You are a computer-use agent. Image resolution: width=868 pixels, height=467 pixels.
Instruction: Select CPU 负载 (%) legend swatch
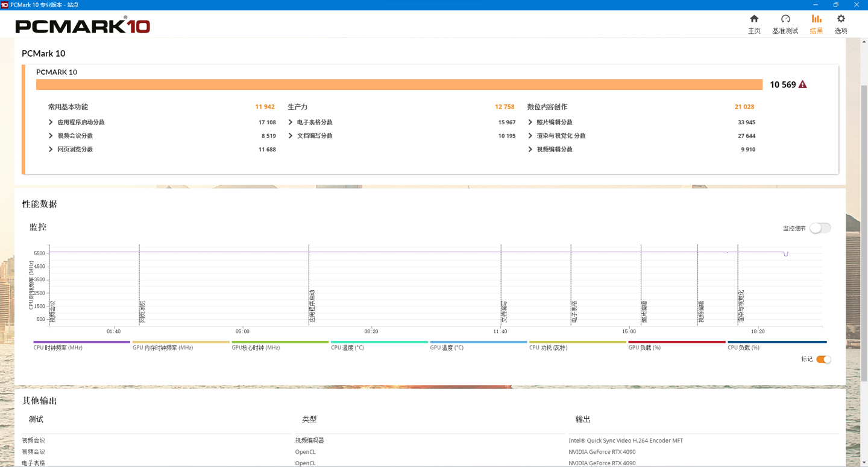[777, 342]
